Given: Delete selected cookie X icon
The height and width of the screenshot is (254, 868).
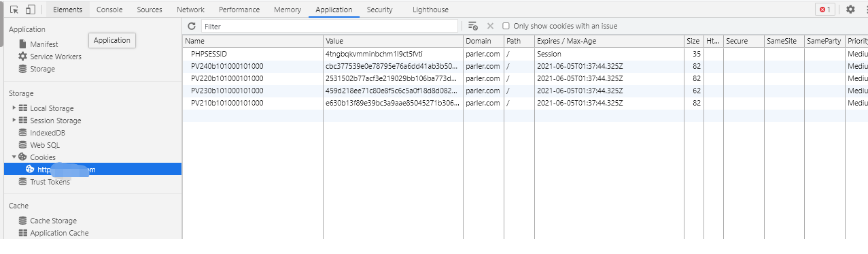Looking at the screenshot, I should point(490,26).
